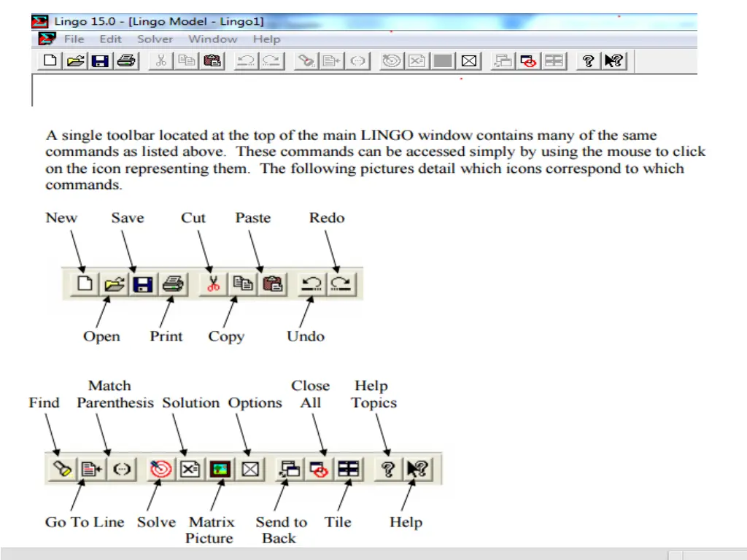Click the Lingo app icon in the title bar
The width and height of the screenshot is (747, 560).
(40, 21)
